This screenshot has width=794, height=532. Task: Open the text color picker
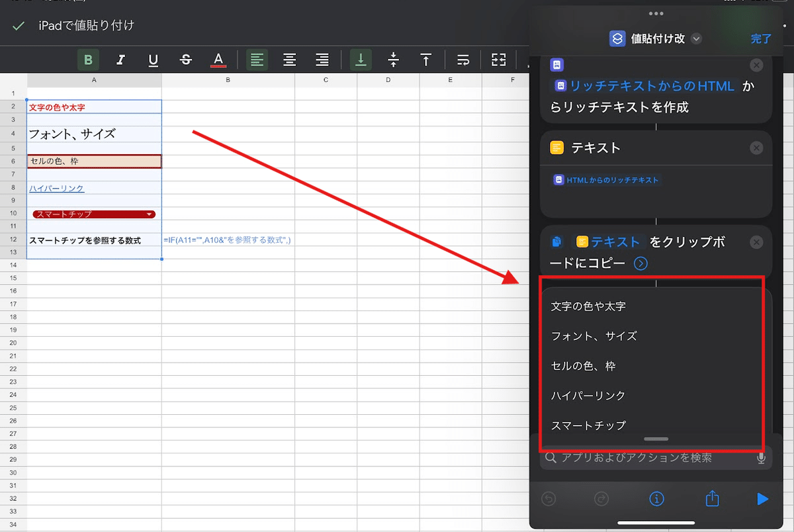[x=218, y=60]
